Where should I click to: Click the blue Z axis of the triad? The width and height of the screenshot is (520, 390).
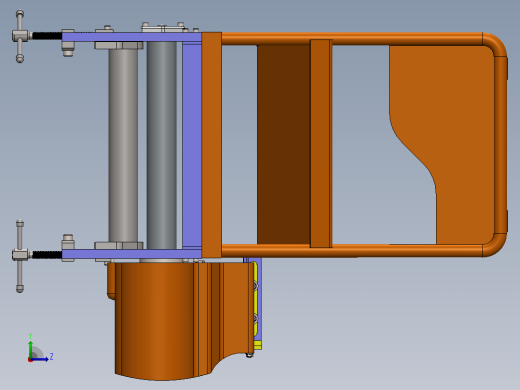40,359
